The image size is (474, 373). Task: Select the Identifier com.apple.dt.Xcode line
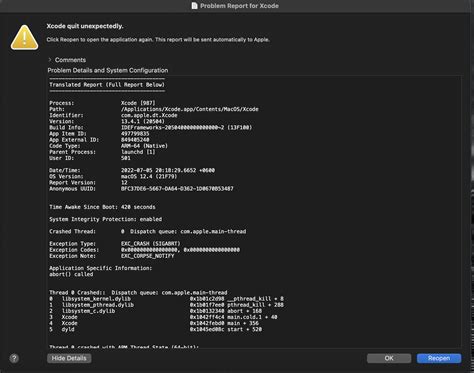coord(113,115)
